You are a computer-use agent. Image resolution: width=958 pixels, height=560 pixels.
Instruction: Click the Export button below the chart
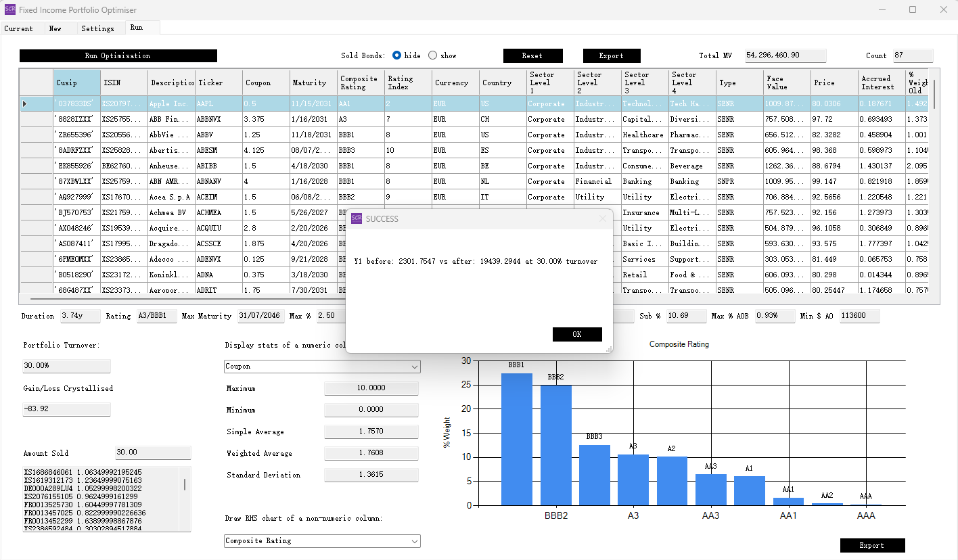point(871,545)
